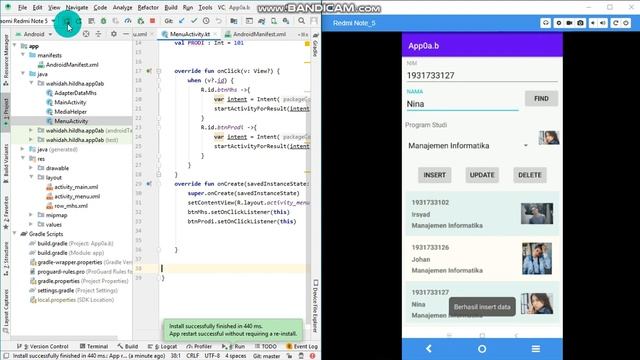
Task: Open the Terminal tool window
Action: click(94, 346)
